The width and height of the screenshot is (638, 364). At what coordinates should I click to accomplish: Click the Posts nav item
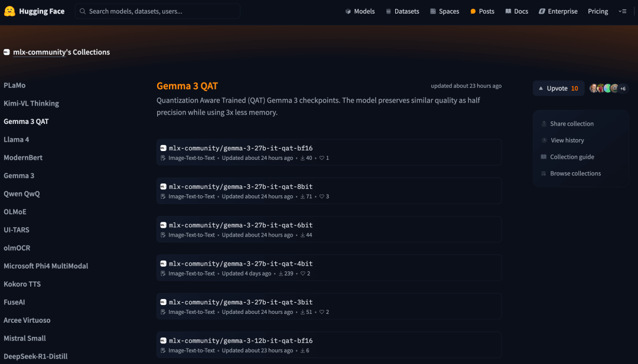point(482,11)
